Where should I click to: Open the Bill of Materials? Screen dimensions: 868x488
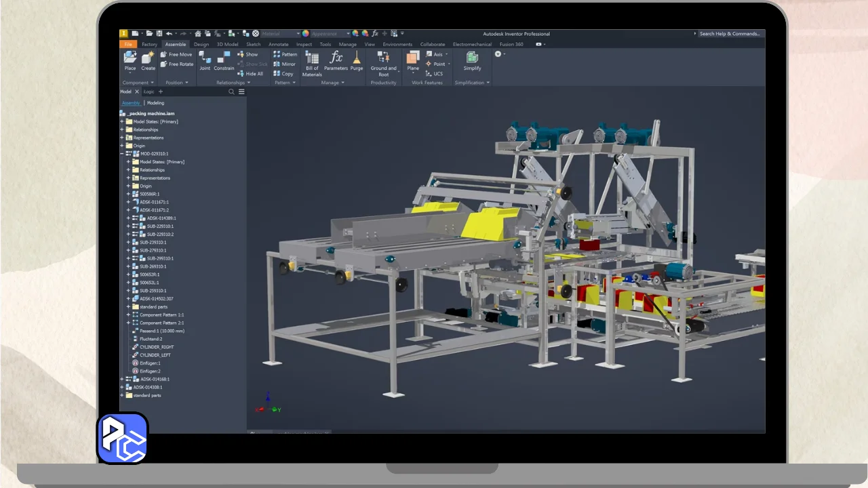[312, 58]
